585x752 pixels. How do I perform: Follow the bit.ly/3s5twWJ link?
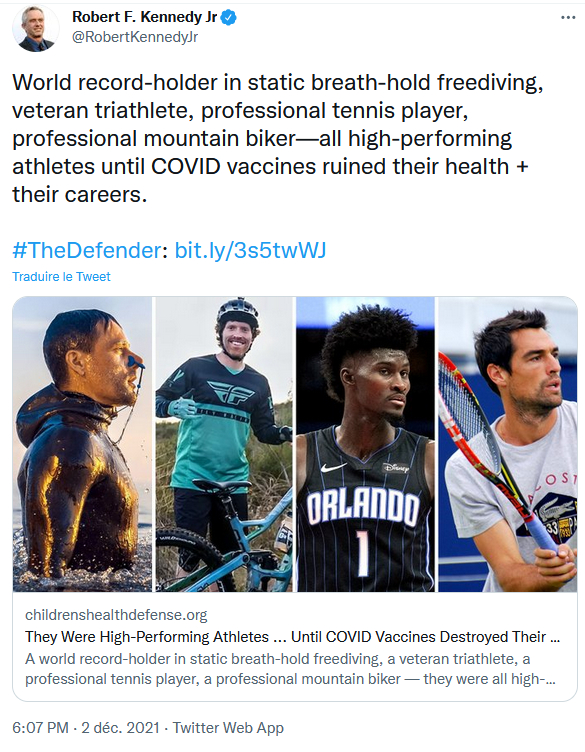pyautogui.click(x=250, y=250)
